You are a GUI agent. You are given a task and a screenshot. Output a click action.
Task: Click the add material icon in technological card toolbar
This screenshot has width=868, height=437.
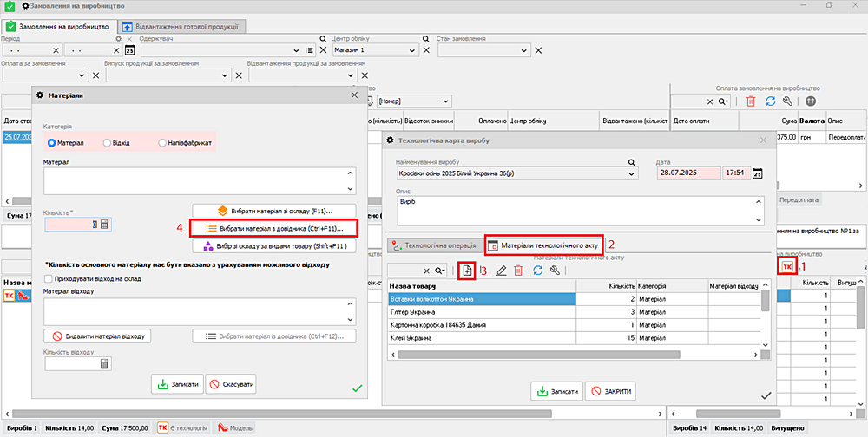point(467,271)
